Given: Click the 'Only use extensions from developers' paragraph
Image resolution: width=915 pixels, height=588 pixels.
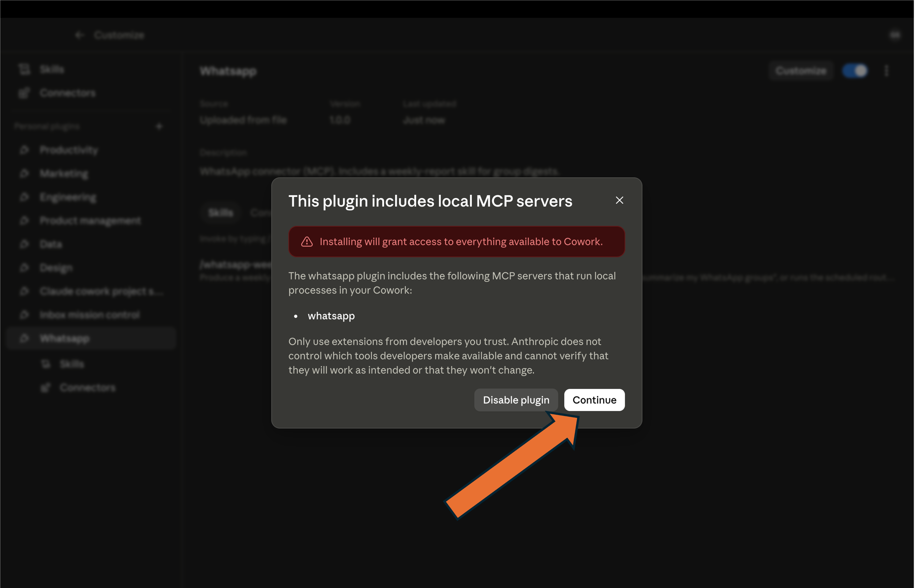Looking at the screenshot, I should tap(449, 355).
